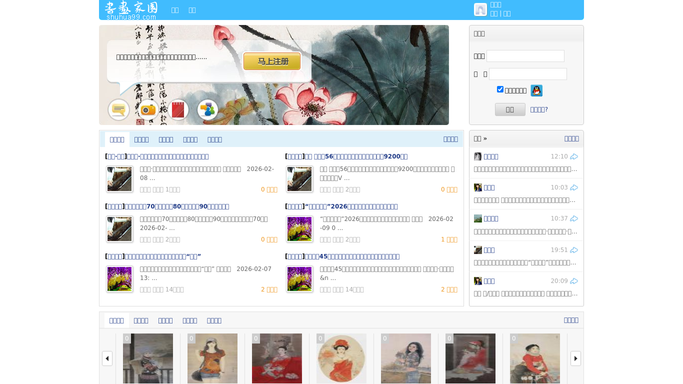Image resolution: width=683 pixels, height=384 pixels.
Task: Click the chat bubble icon on the banner
Action: pos(118,109)
